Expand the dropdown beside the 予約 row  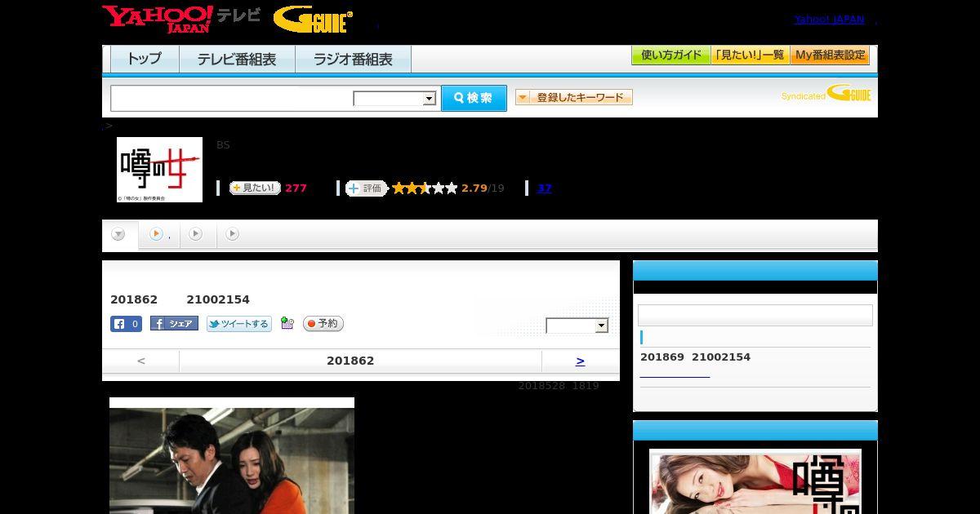tap(577, 326)
